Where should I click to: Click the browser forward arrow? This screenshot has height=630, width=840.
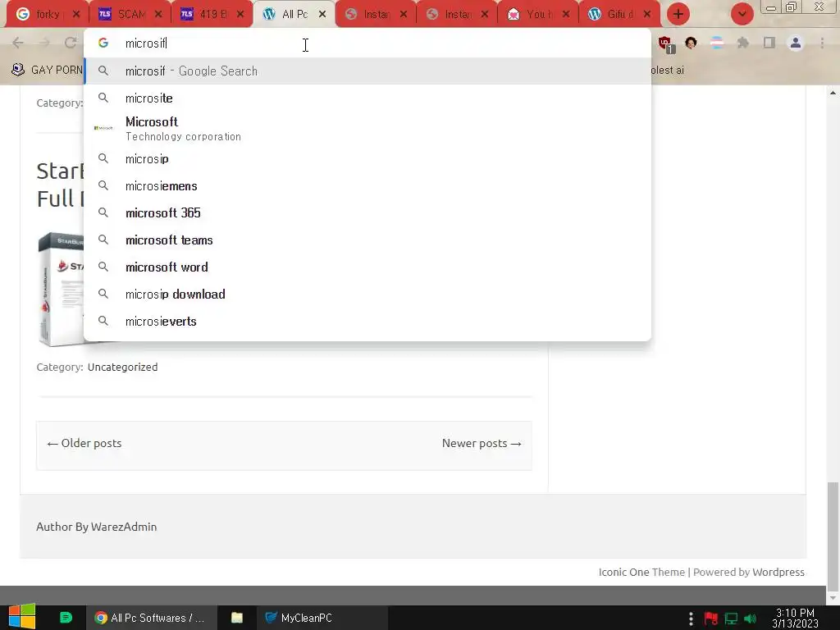[44, 43]
